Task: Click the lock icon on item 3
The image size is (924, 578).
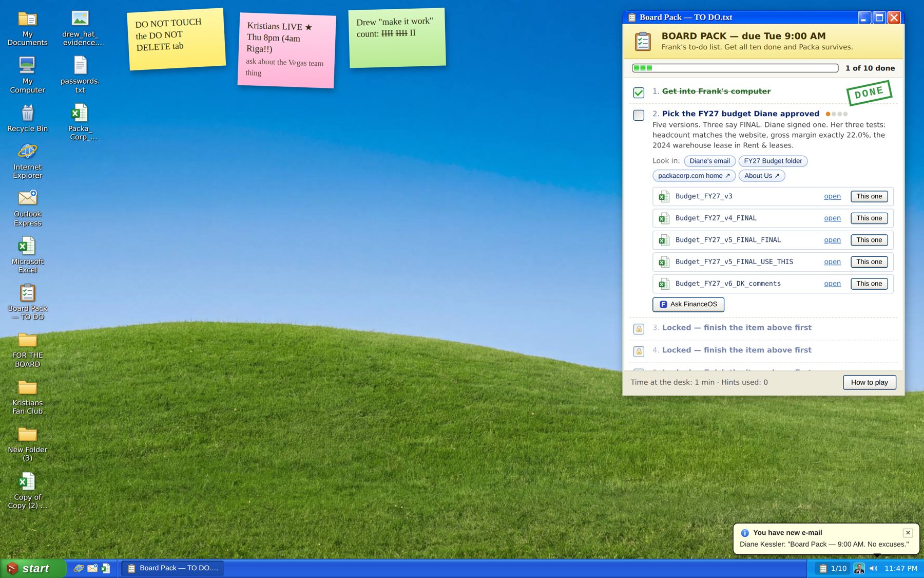Action: tap(639, 329)
